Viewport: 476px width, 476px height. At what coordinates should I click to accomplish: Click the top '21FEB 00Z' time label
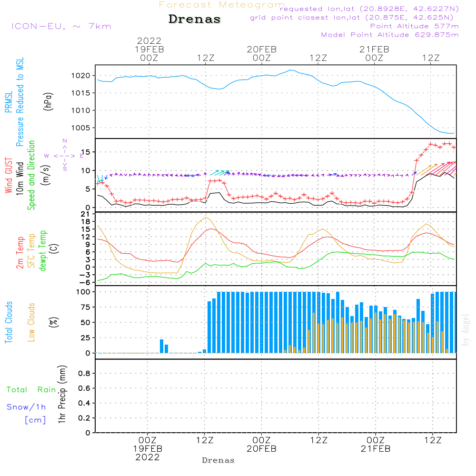click(374, 53)
